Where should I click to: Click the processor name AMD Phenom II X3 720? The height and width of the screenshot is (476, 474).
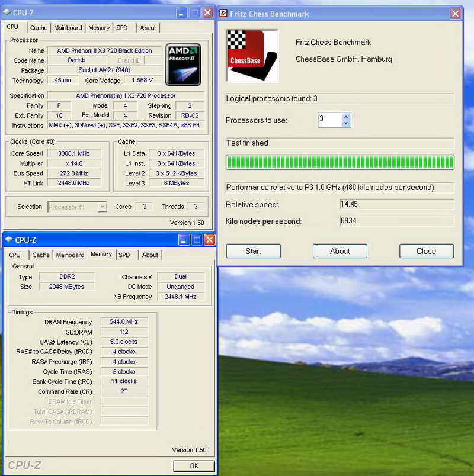click(104, 50)
